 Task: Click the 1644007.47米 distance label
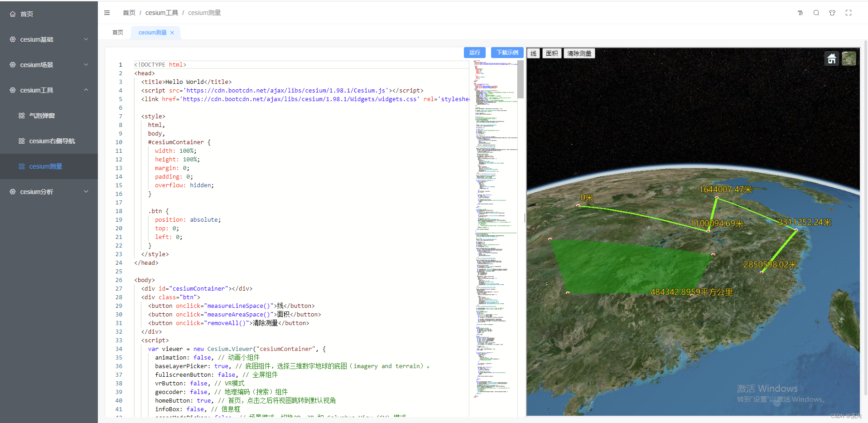click(x=725, y=190)
